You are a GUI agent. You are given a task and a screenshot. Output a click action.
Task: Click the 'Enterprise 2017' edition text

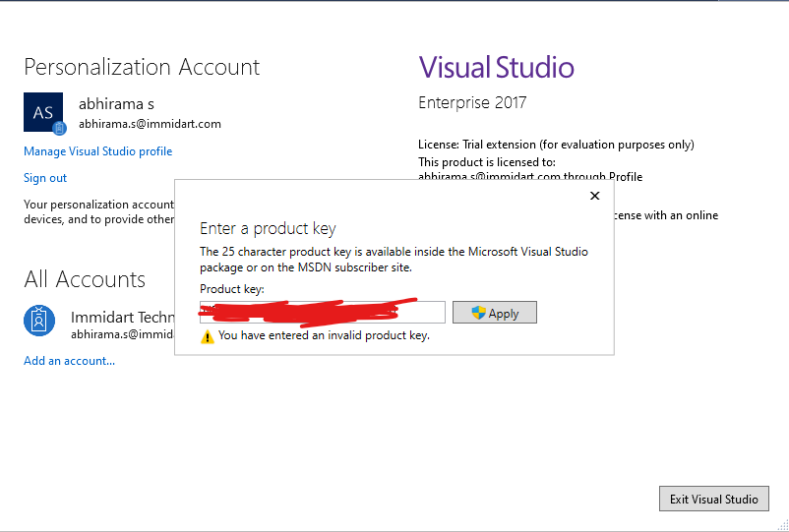coord(472,102)
